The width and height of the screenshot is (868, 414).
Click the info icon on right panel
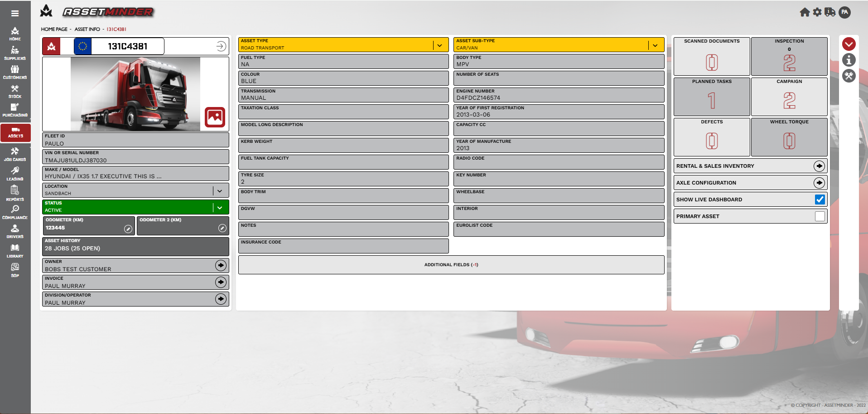[x=849, y=60]
